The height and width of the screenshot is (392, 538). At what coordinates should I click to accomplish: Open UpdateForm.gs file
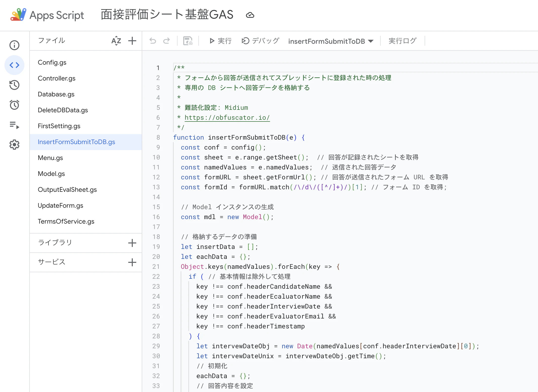[x=86, y=205]
